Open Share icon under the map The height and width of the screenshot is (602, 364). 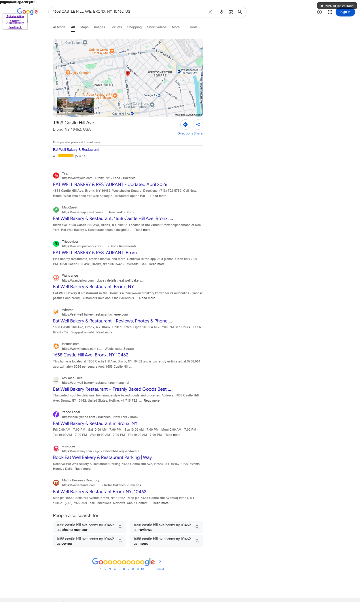[198, 125]
